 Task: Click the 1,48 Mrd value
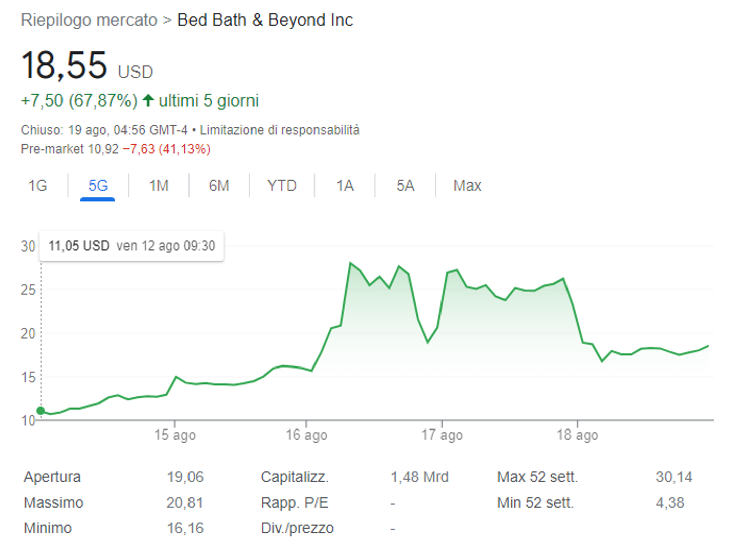coord(419,477)
